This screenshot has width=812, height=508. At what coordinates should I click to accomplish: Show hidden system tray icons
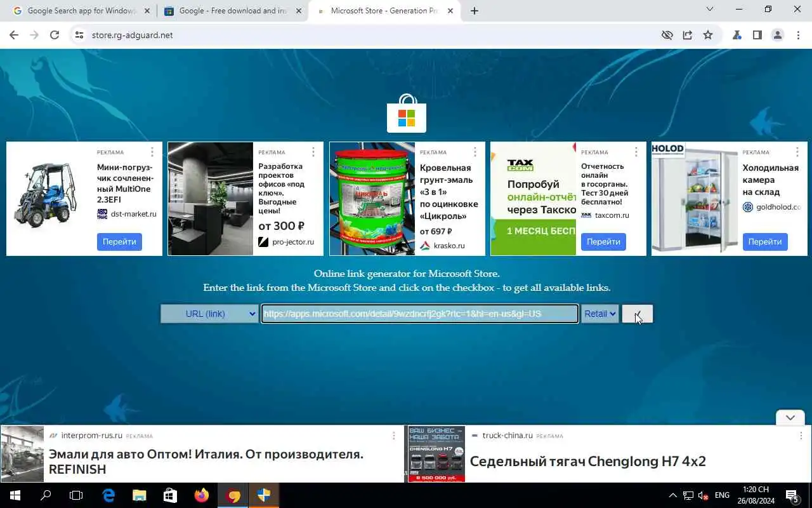click(x=672, y=495)
